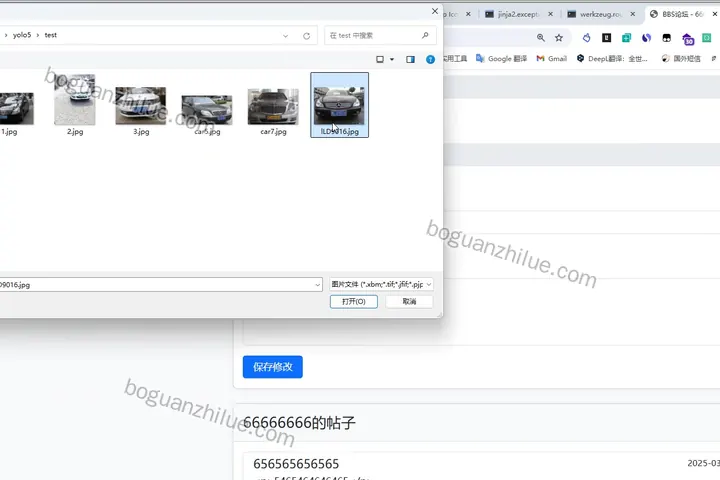Open the Google 翻译 bookmark
Image resolution: width=720 pixels, height=480 pixels.
(501, 58)
